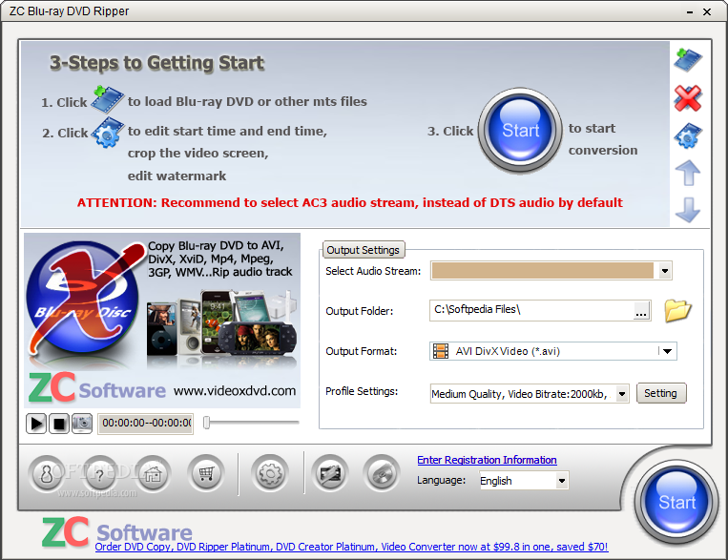Image resolution: width=728 pixels, height=560 pixels.
Task: Expand the Profile Settings quality dropdown
Action: coord(622,394)
